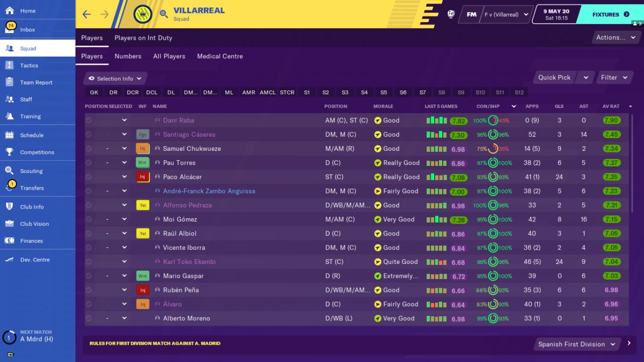
Task: Sort by the AV RAT column header
Action: 611,107
